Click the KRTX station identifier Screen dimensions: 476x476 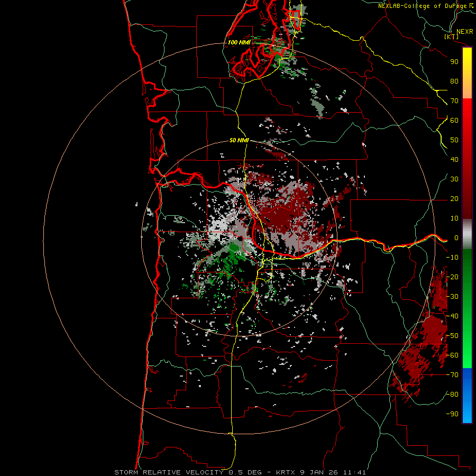coord(286,472)
